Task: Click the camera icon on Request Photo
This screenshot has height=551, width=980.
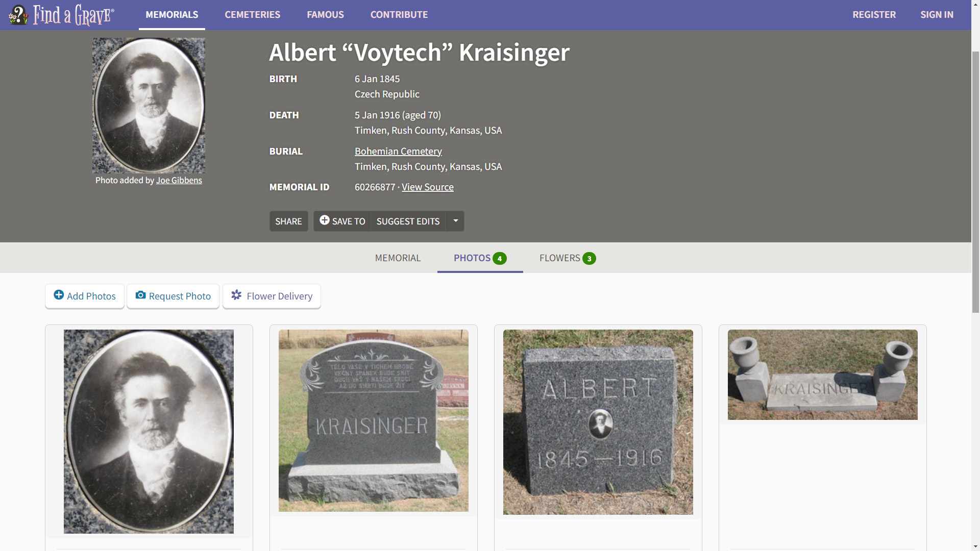Action: 140,295
